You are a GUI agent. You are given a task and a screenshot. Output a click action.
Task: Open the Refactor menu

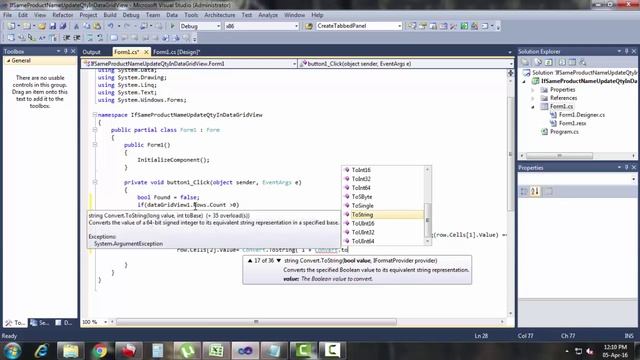click(x=62, y=15)
